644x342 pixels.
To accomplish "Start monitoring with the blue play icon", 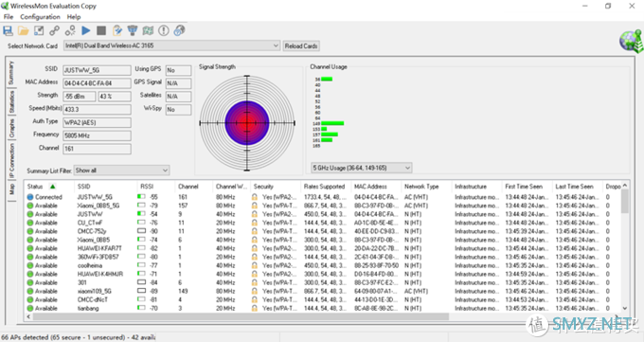I will (x=86, y=30).
